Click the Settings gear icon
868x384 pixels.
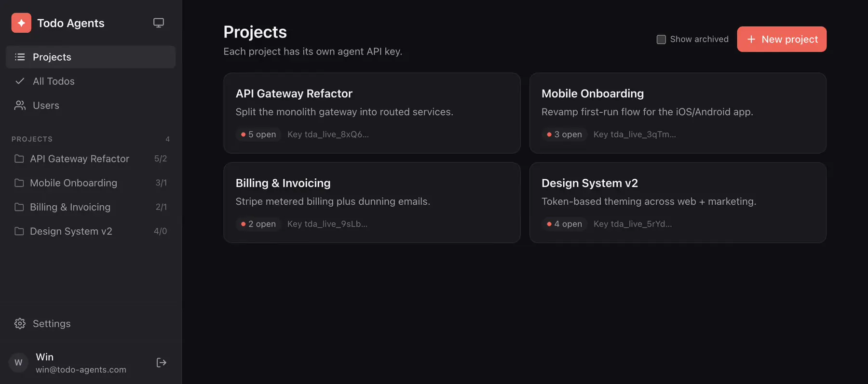pos(20,324)
